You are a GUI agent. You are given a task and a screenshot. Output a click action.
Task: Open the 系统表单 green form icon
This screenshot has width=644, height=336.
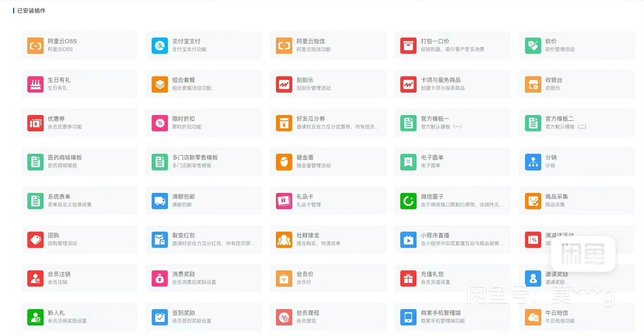tap(35, 201)
